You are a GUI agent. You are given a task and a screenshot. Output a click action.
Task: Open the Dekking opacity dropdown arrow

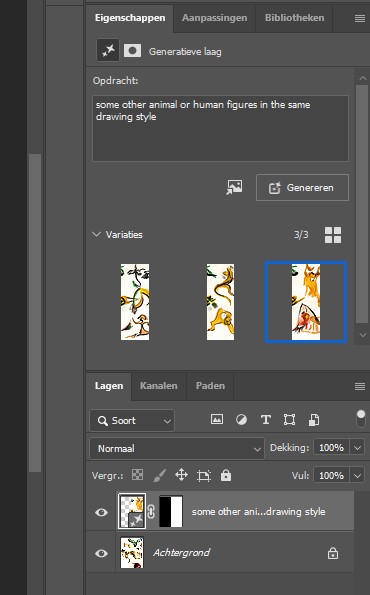tap(357, 448)
